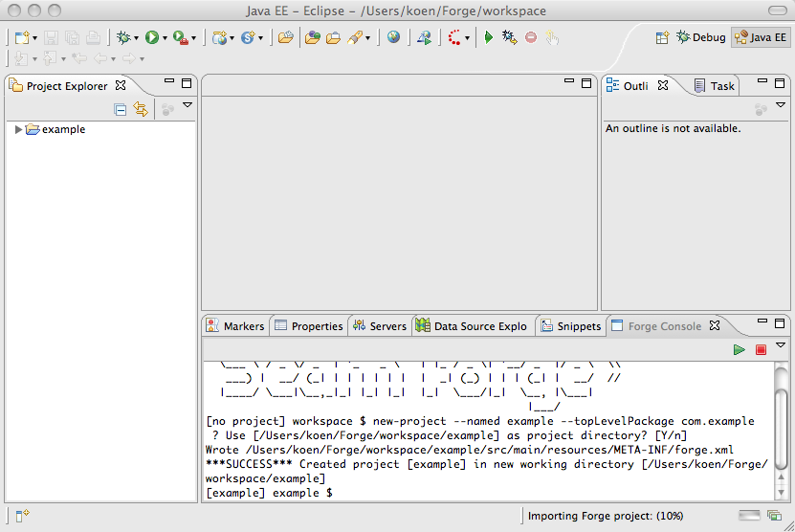Screen dimensions: 795x532
Task: Click the New Dynamic Web Project icon
Action: tap(219, 37)
